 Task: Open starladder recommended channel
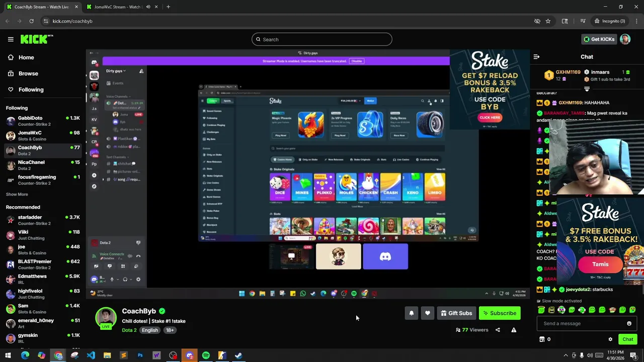[43, 220]
